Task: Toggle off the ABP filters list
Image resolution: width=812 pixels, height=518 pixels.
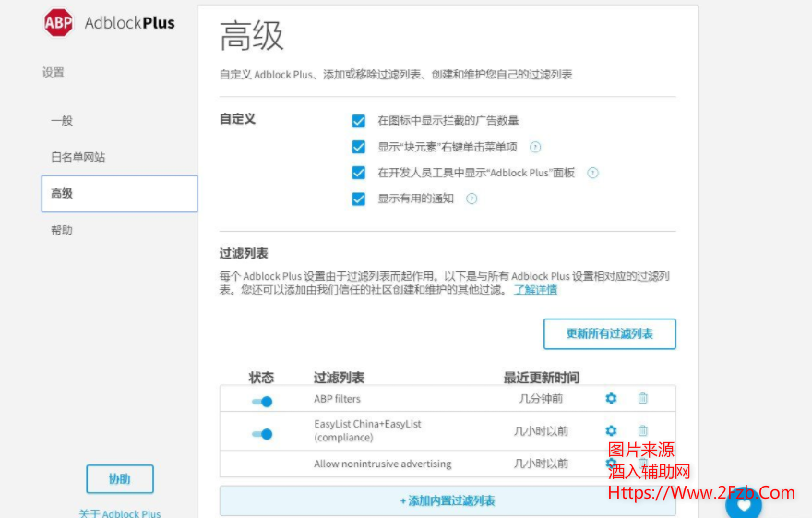Action: (x=262, y=401)
